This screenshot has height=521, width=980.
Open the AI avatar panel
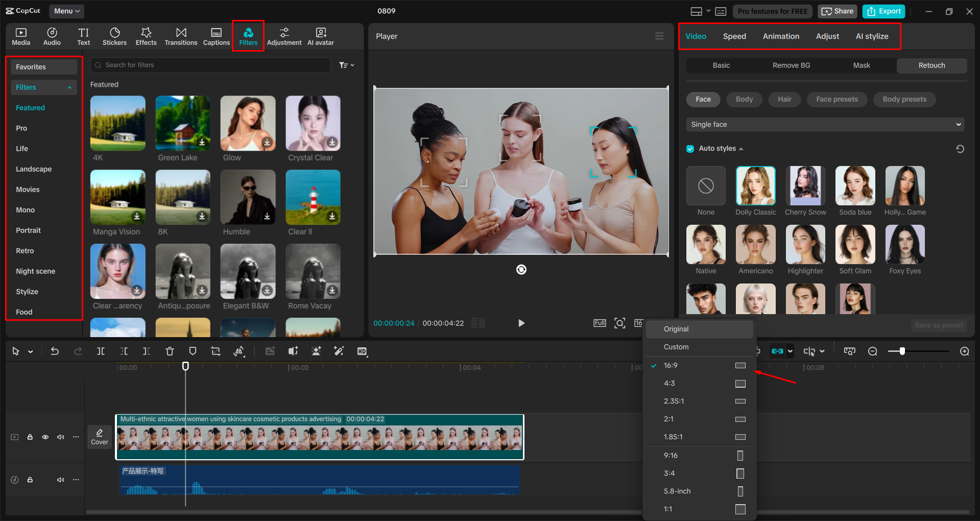[x=320, y=36]
